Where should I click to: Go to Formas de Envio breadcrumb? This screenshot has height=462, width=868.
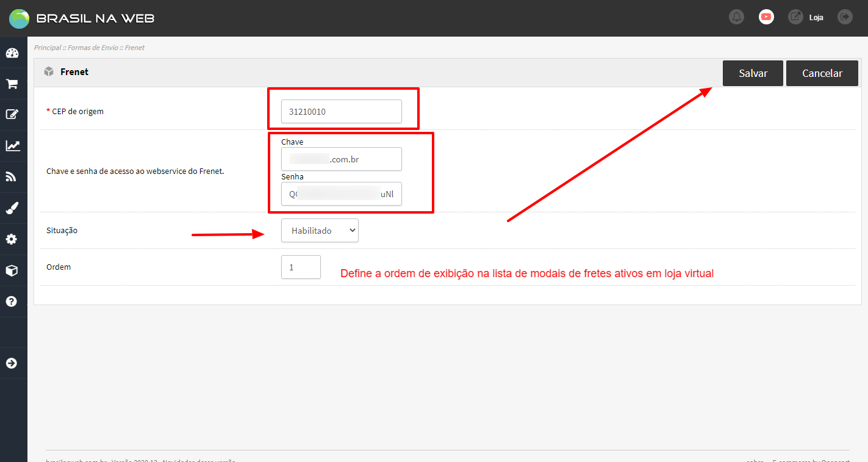[x=93, y=48]
